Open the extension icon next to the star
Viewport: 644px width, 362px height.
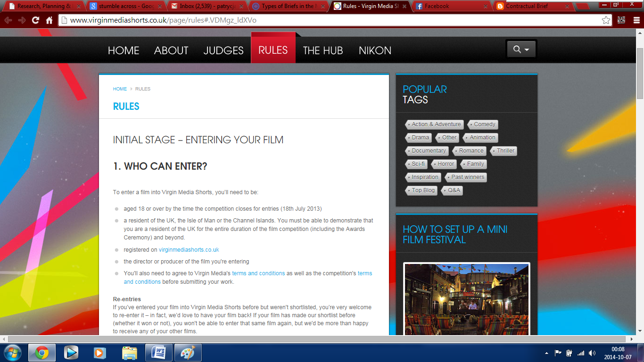point(621,20)
